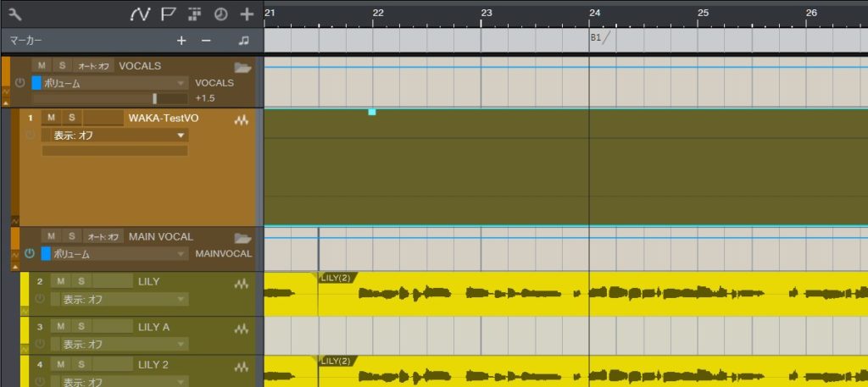Mute the VOCALS folder track
The image size is (868, 387).
click(x=42, y=66)
